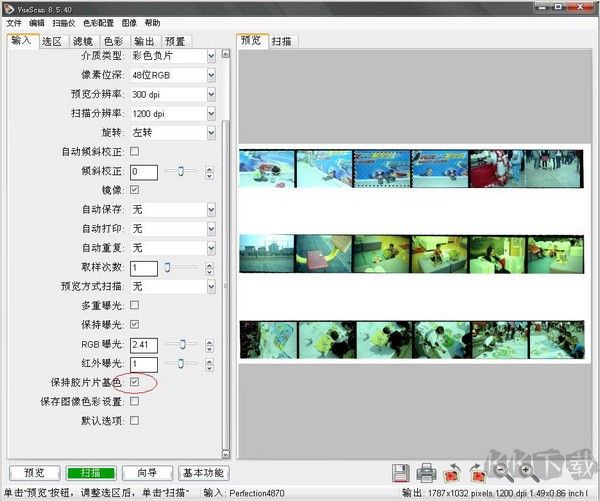600x501 pixels.
Task: Click the 取样次数 value field
Action: coord(144,268)
